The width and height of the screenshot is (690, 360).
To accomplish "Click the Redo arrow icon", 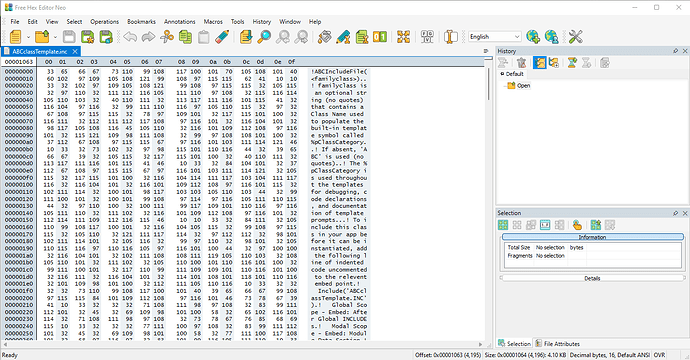I will click(148, 37).
